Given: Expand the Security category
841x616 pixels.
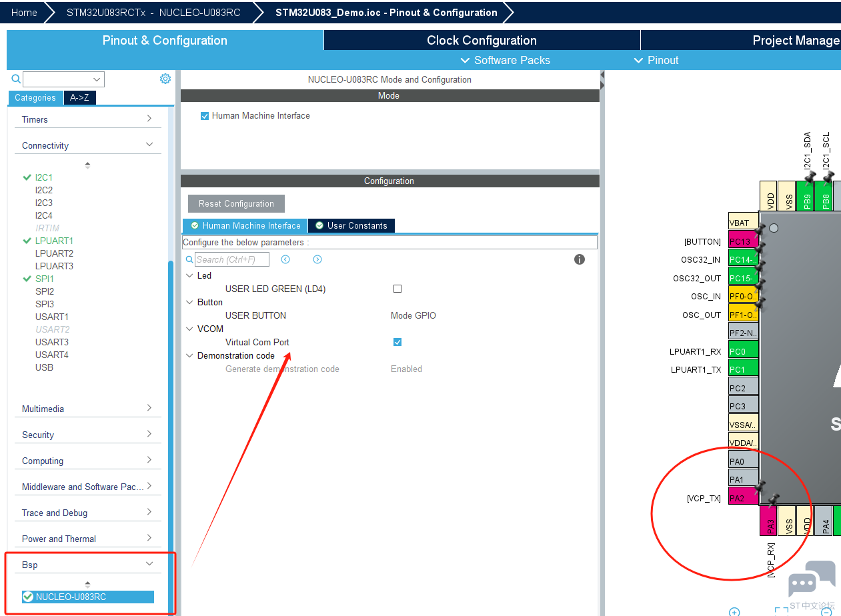Looking at the screenshot, I should pos(87,435).
